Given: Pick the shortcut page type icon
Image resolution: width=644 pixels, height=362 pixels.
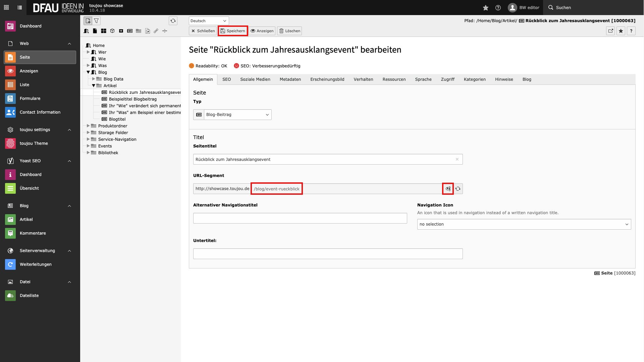Looking at the screenshot, I should tap(148, 31).
